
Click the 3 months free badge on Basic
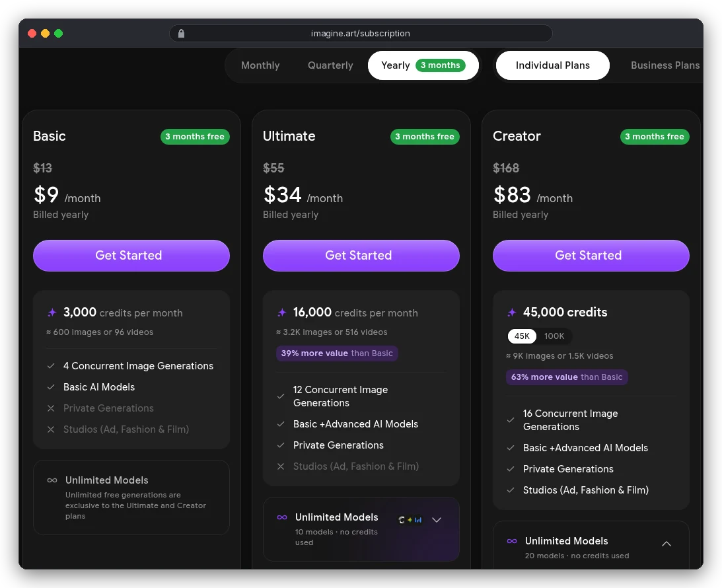(195, 137)
